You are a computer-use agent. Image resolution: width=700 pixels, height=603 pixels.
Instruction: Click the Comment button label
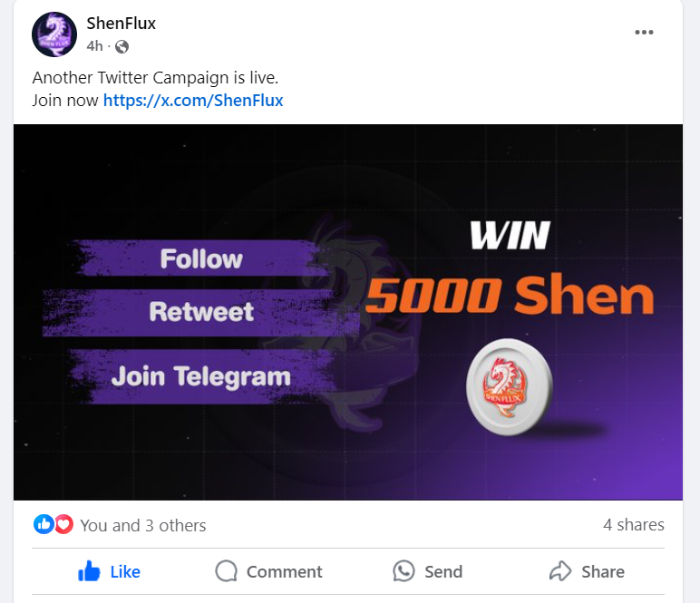(285, 572)
